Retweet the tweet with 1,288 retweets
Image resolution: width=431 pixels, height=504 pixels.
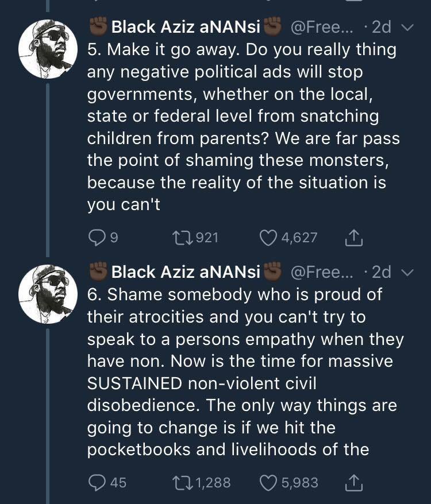point(182,483)
